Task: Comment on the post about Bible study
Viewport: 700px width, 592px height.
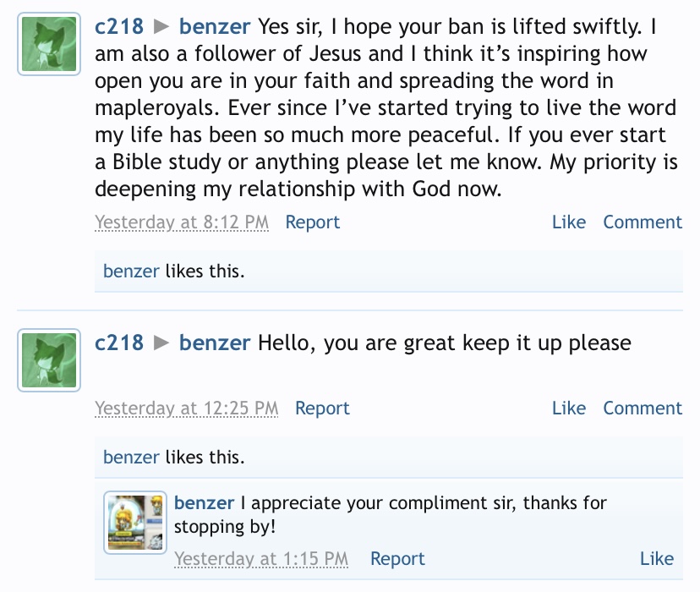Action: 643,222
